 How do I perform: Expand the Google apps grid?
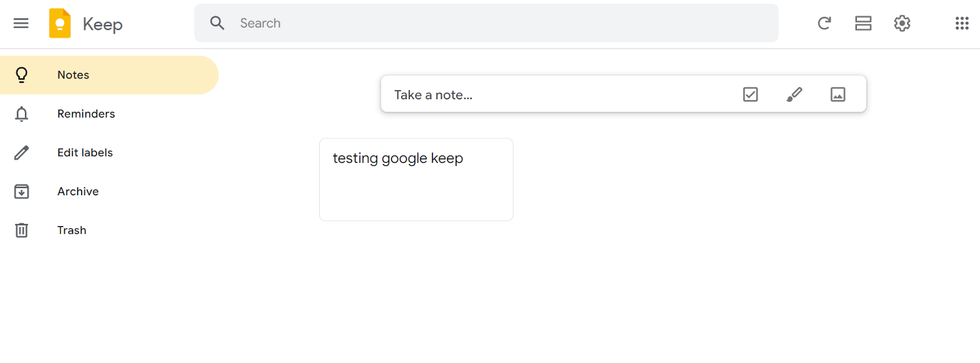[x=962, y=23]
